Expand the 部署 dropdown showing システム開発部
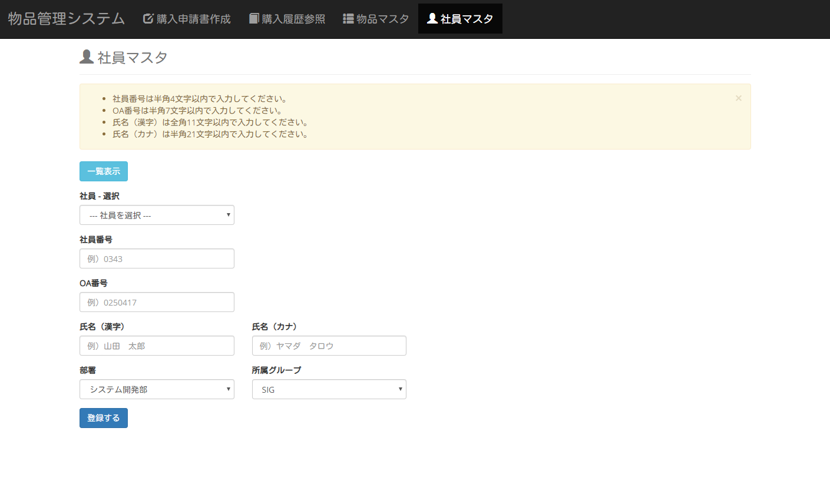 pyautogui.click(x=157, y=390)
